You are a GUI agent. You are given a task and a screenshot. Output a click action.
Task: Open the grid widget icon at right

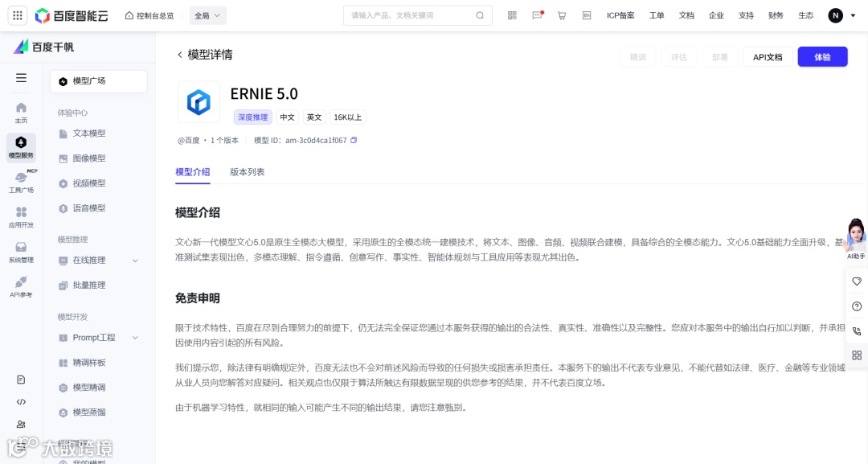[857, 355]
